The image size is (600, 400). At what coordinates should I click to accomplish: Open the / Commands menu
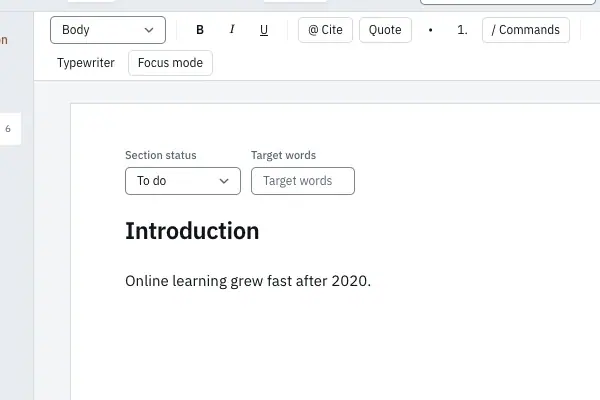click(x=526, y=30)
